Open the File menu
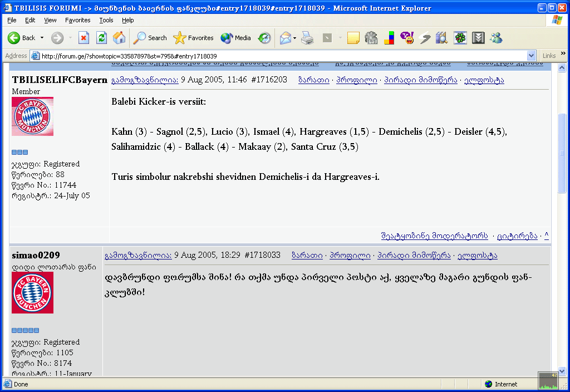570x392 pixels. coord(12,20)
